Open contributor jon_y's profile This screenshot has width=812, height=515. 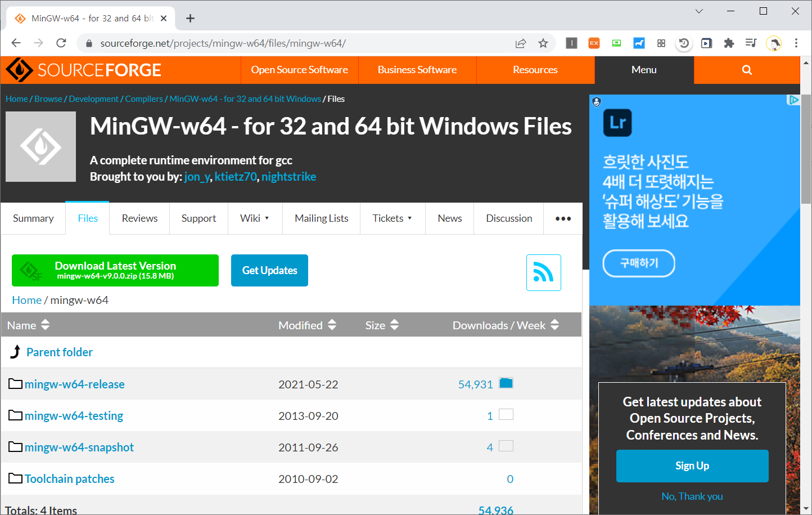click(197, 177)
